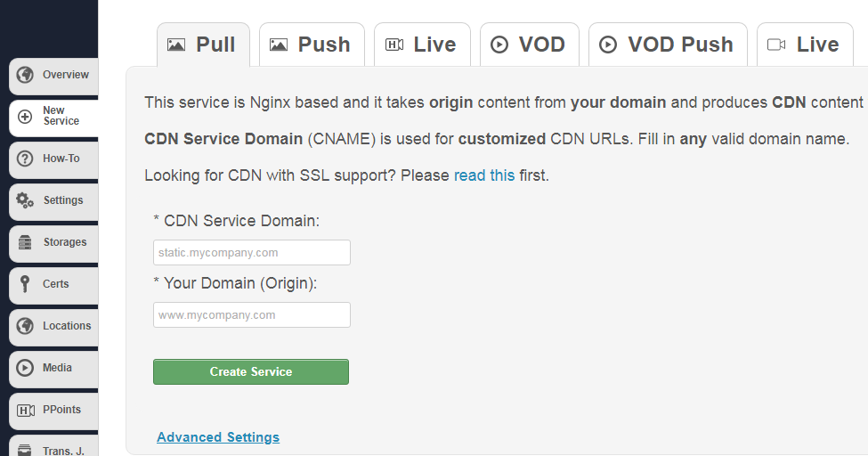Focus the CDN Service Domain input field
Image resolution: width=868 pixels, height=456 pixels.
252,253
